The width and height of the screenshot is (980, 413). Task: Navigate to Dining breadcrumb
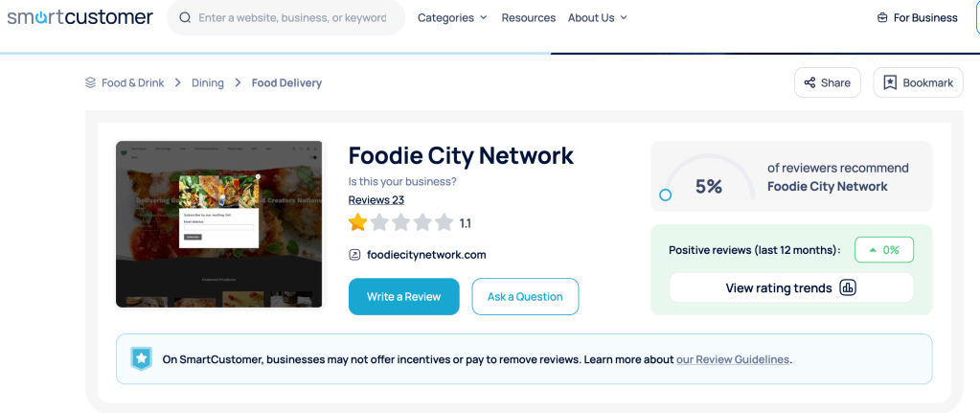[208, 83]
